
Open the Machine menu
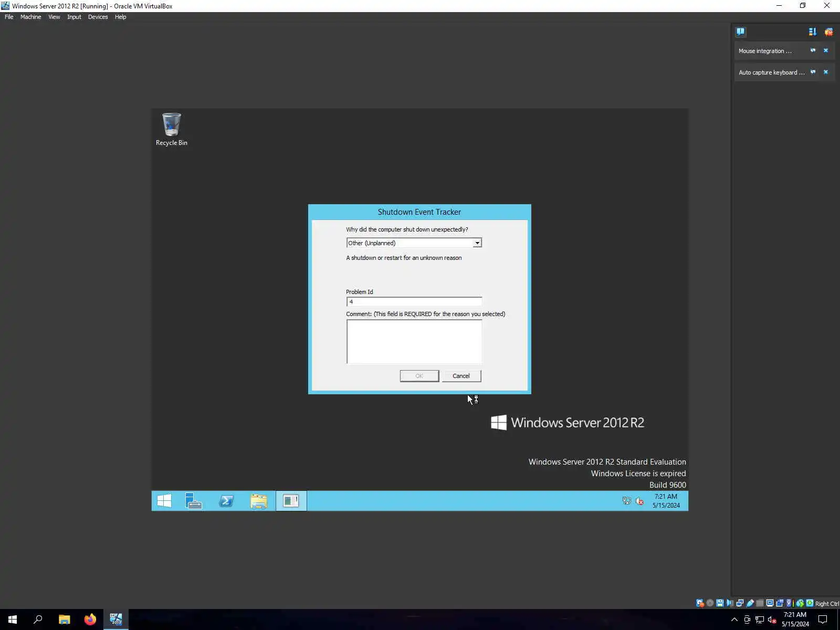click(30, 17)
